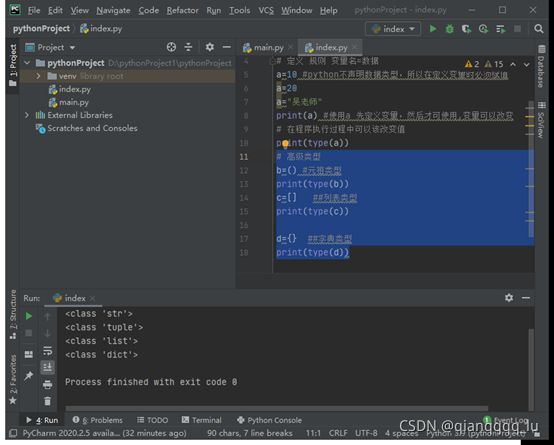Close the index tab in the Run panel

click(x=93, y=299)
